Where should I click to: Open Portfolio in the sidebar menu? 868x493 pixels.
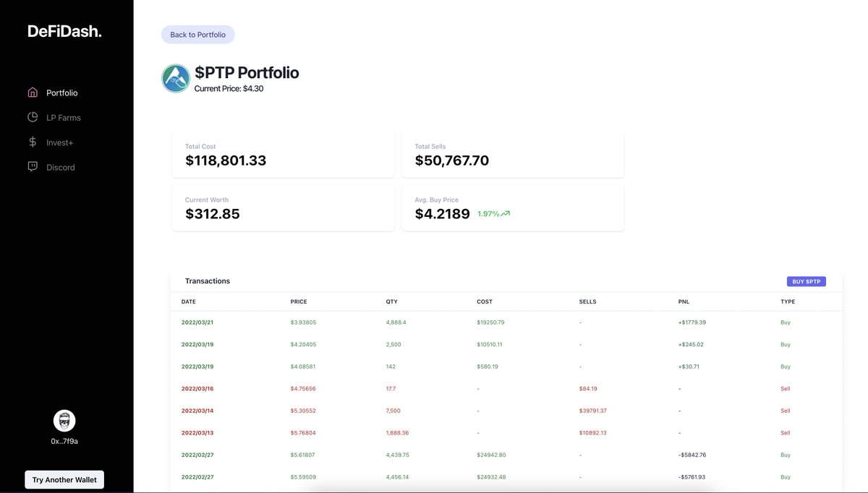[x=62, y=93]
